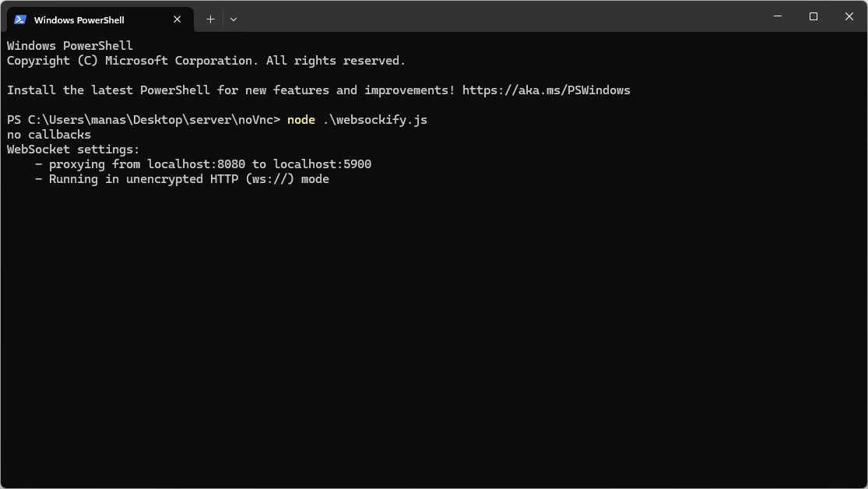
Task: Click the '.\websockify.js' argument text
Action: click(x=374, y=120)
